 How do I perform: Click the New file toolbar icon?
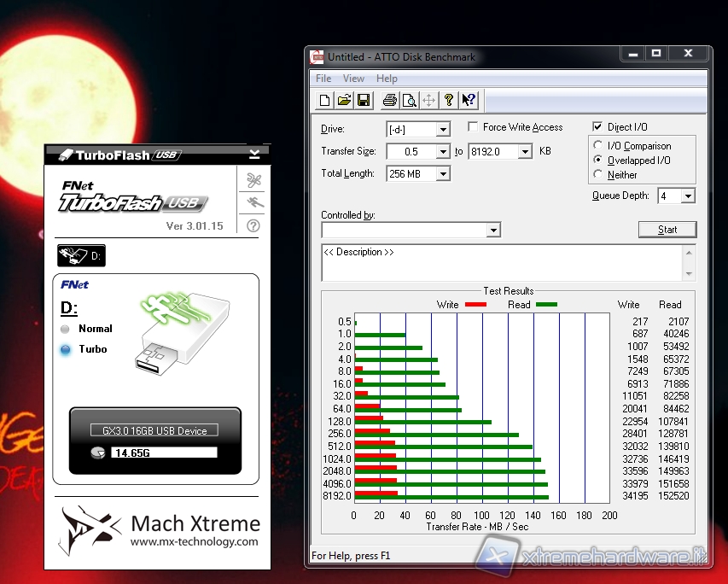click(324, 101)
